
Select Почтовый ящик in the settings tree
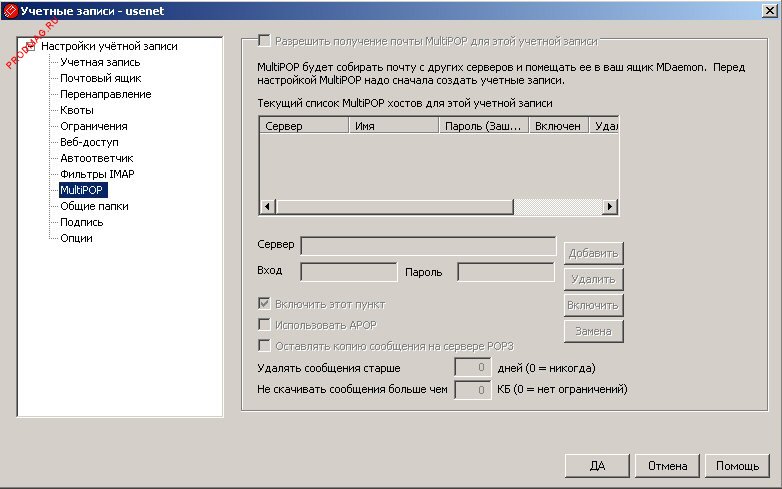tap(100, 78)
